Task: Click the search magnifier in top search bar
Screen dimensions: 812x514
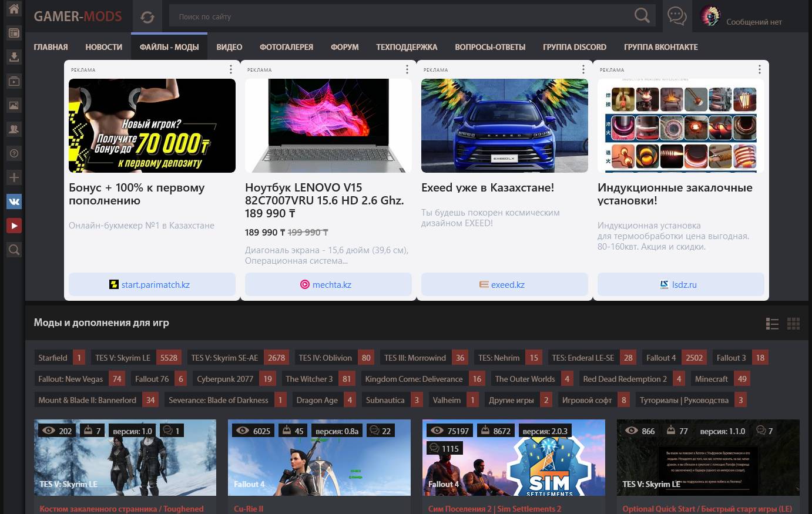Action: [x=642, y=16]
